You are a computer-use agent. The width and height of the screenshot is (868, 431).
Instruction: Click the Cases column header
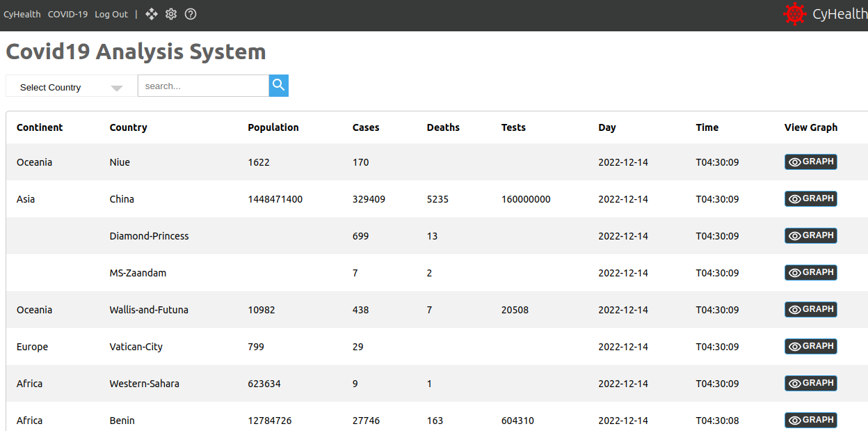click(366, 127)
